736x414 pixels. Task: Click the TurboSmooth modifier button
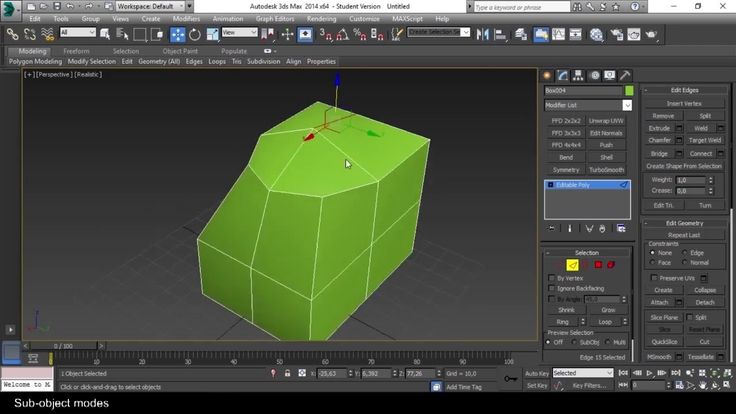coord(606,170)
